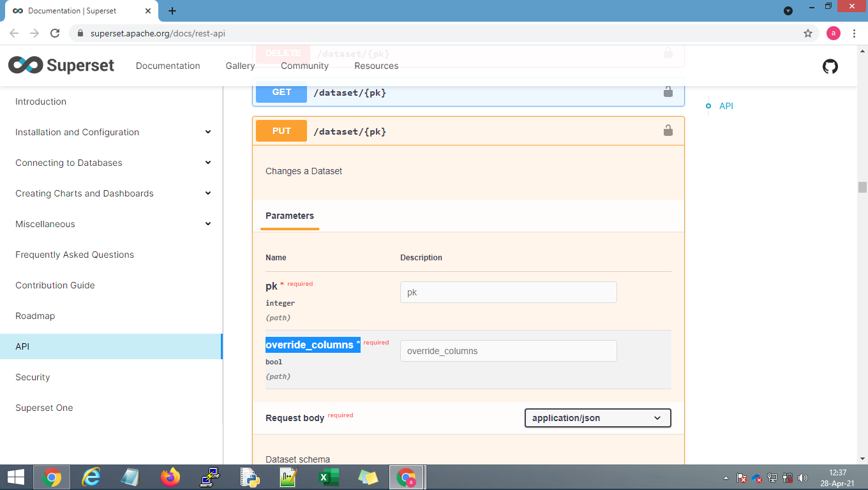Open the speaker volume icon in system tray
Image resolution: width=868 pixels, height=490 pixels.
click(802, 477)
